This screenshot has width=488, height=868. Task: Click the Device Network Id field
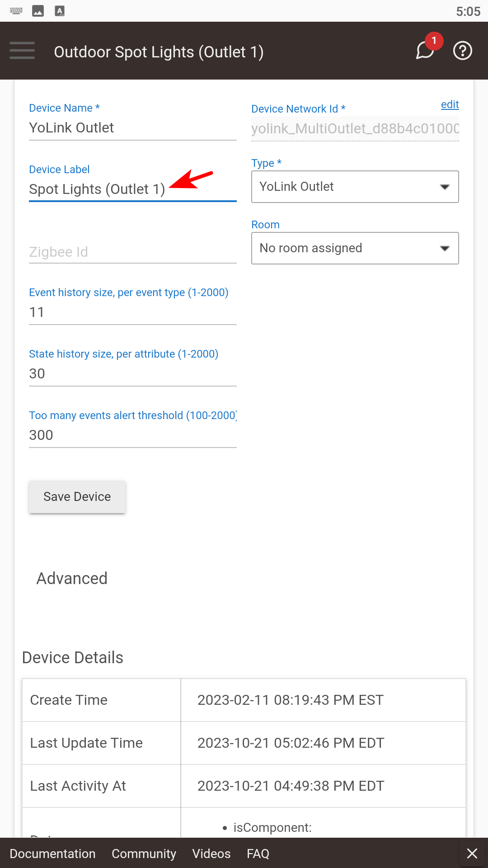click(355, 129)
